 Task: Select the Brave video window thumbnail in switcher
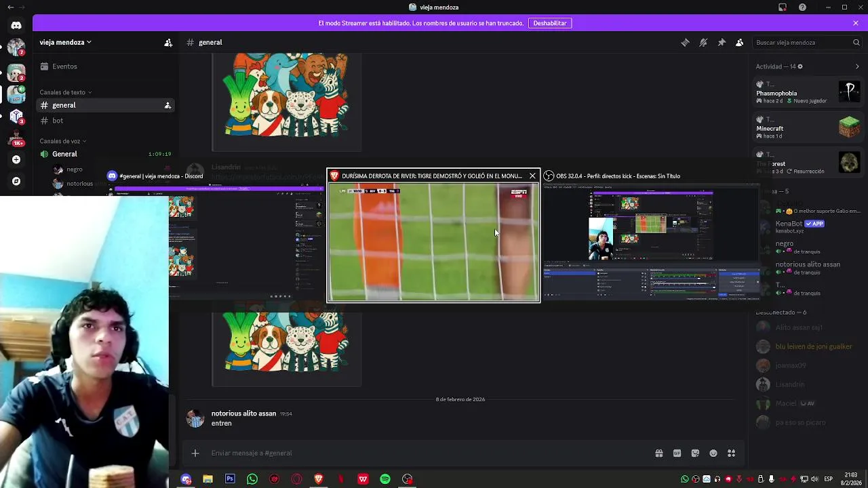pyautogui.click(x=434, y=242)
